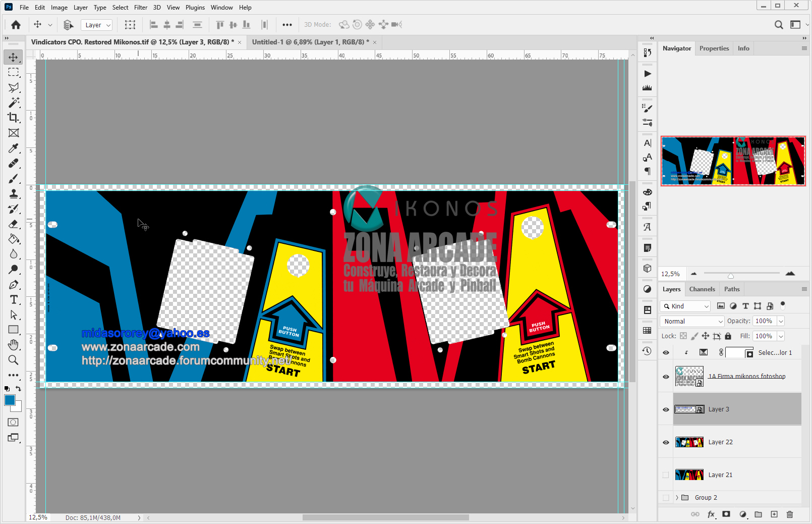
Task: Open the Filter menu
Action: coord(141,8)
